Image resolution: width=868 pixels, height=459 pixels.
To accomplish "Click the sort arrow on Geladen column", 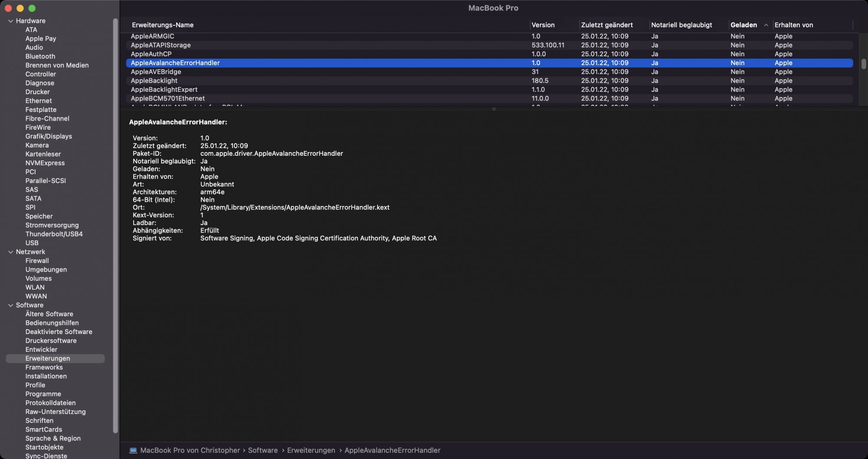I will (x=766, y=25).
